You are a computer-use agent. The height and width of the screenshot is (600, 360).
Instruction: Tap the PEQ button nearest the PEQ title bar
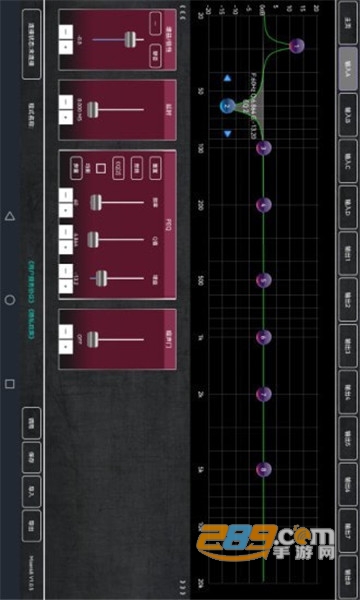155,168
